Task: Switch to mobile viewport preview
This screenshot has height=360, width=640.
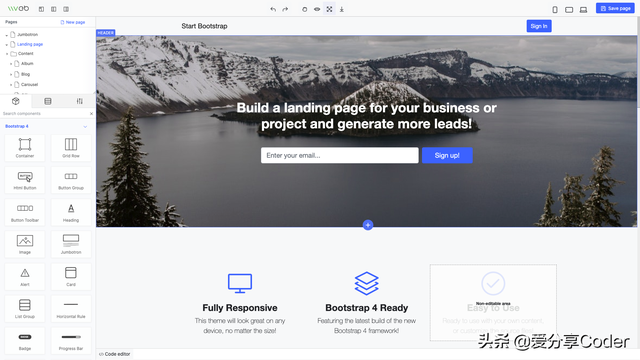Action: [555, 9]
